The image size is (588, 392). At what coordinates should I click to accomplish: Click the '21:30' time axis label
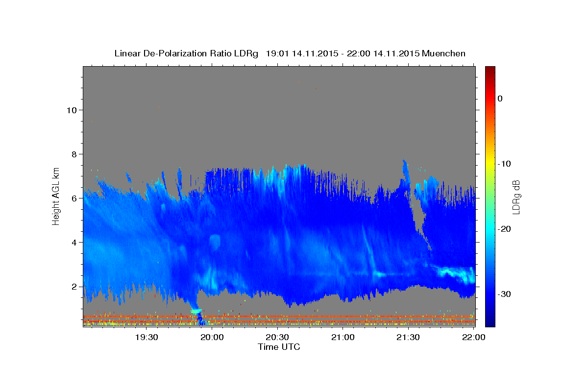coord(408,337)
